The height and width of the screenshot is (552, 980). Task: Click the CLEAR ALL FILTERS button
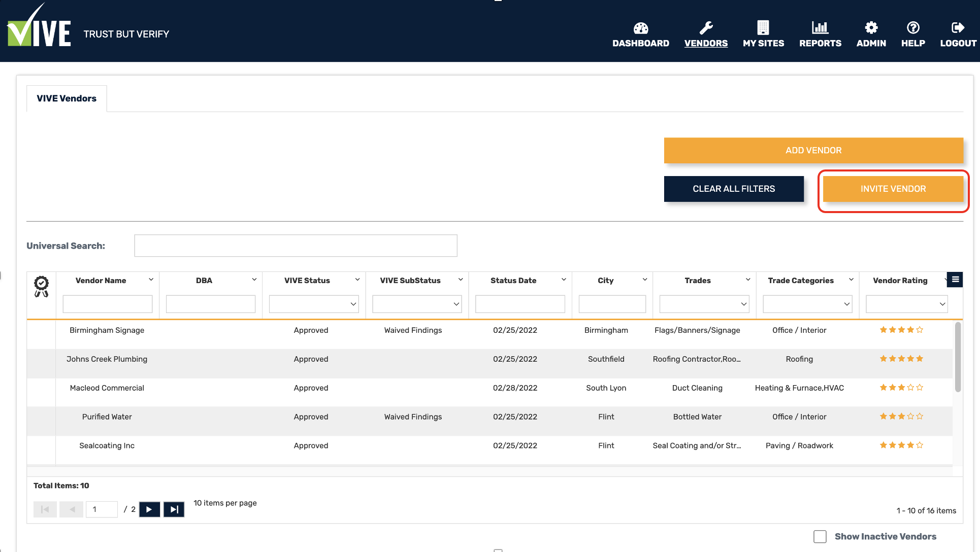point(734,189)
